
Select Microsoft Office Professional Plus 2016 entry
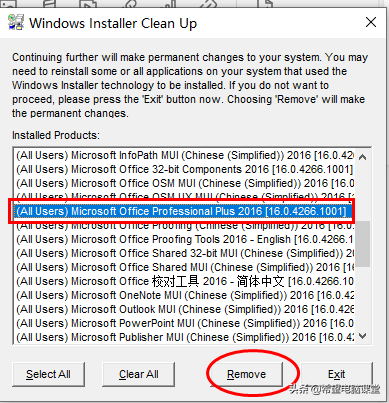pyautogui.click(x=183, y=211)
